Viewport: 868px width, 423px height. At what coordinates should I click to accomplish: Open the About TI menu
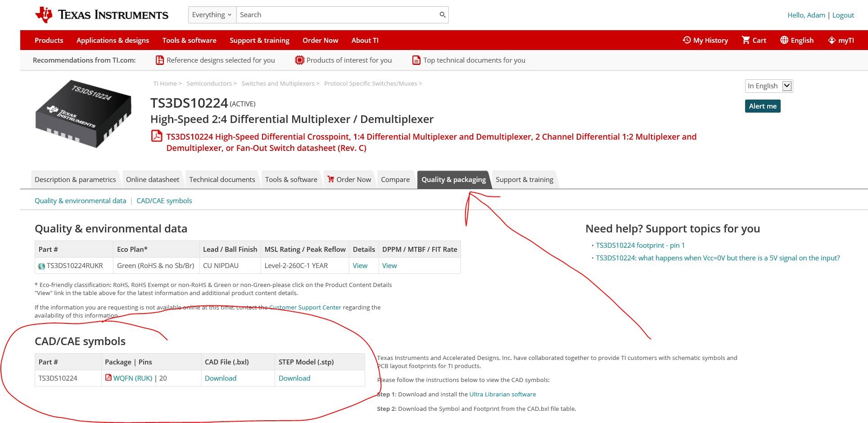pyautogui.click(x=365, y=40)
